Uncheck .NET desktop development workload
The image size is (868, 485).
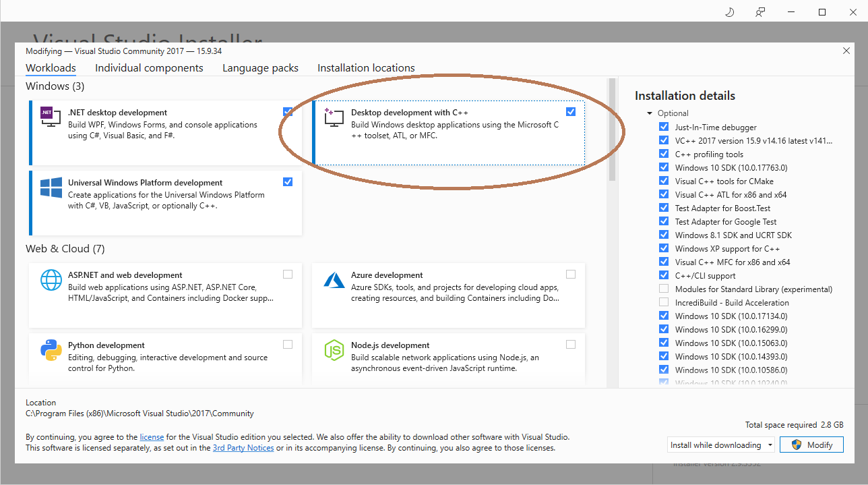click(288, 111)
